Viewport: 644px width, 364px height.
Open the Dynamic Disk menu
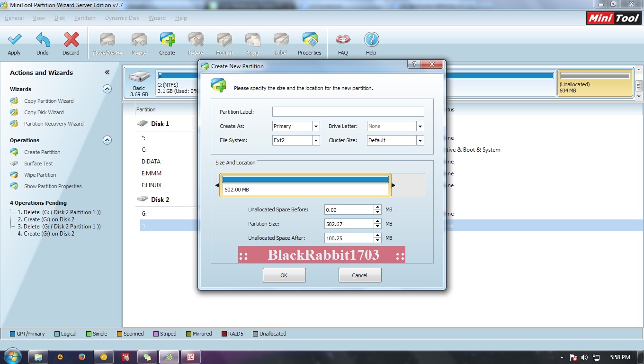pos(122,18)
